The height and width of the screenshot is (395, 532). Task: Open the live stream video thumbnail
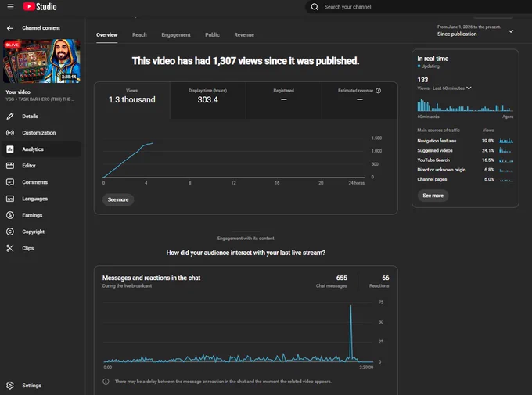point(41,61)
